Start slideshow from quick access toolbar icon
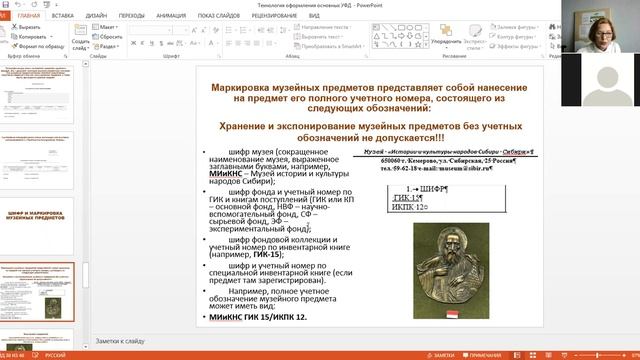 click(x=47, y=4)
